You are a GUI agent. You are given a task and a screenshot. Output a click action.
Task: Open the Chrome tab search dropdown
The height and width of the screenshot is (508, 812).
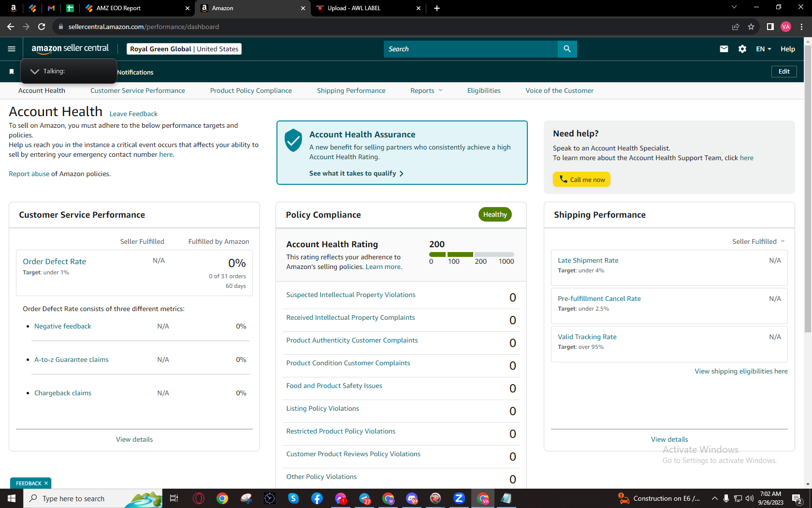(x=734, y=7)
